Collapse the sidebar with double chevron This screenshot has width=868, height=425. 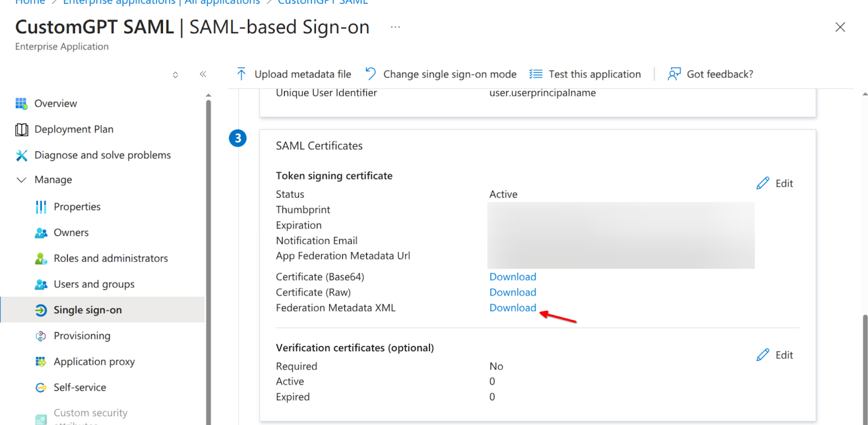tap(203, 74)
